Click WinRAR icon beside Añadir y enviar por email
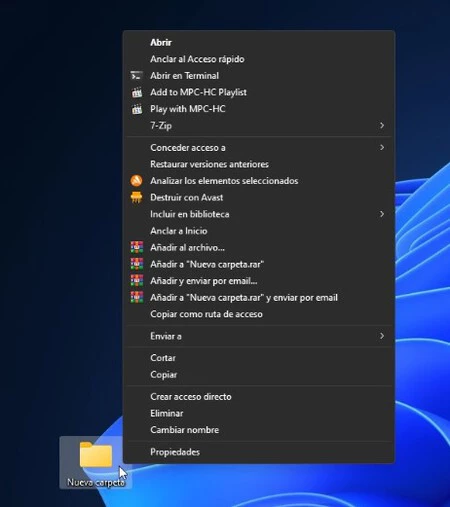Screen dimensions: 450x507 pyautogui.click(x=137, y=281)
